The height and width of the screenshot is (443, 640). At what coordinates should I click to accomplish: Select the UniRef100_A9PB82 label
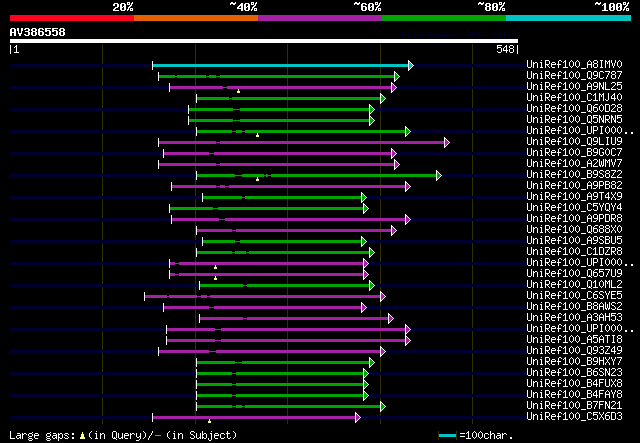coord(574,186)
